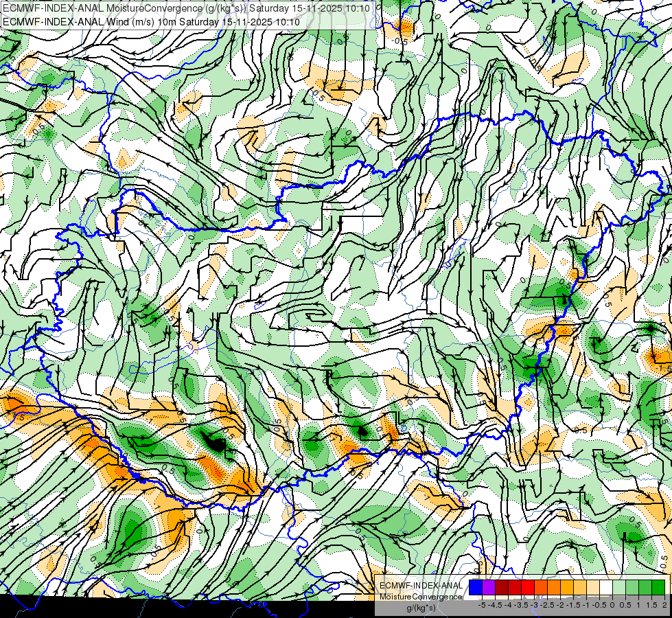The height and width of the screenshot is (618, 672).
Task: Click the legend swatch between -2.5 and -2
Action: pyautogui.click(x=554, y=587)
